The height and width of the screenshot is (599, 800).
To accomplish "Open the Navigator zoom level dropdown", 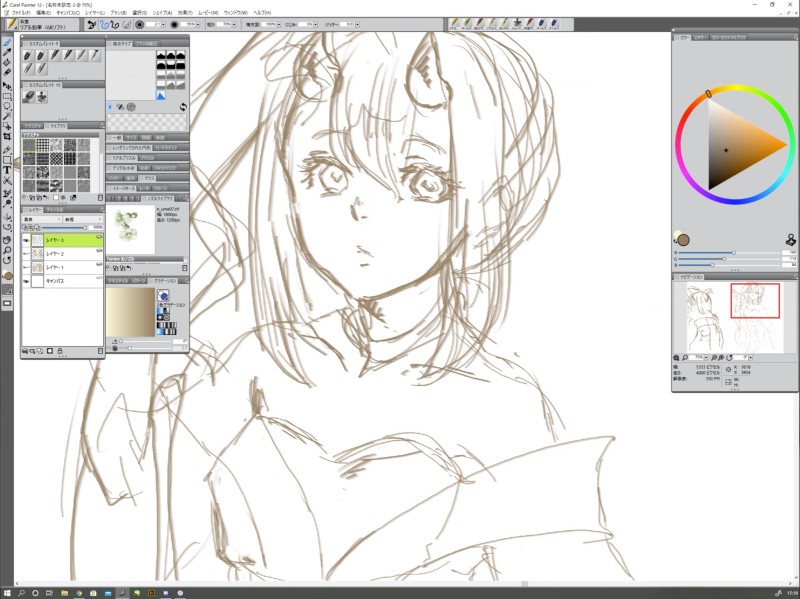I will 706,358.
